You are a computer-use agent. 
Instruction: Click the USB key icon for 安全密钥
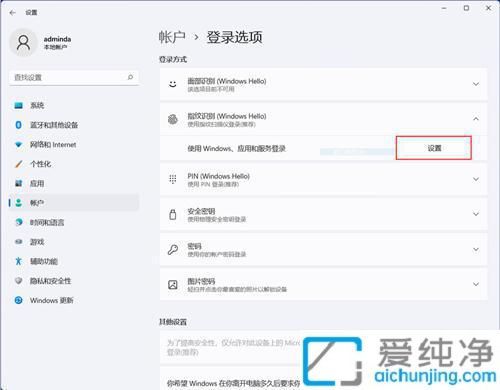pos(173,214)
